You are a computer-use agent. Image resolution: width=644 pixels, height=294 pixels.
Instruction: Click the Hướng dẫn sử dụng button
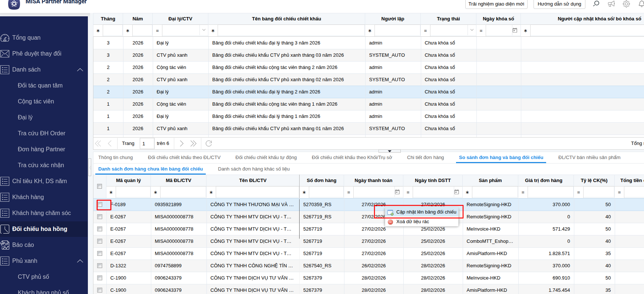pyautogui.click(x=559, y=4)
